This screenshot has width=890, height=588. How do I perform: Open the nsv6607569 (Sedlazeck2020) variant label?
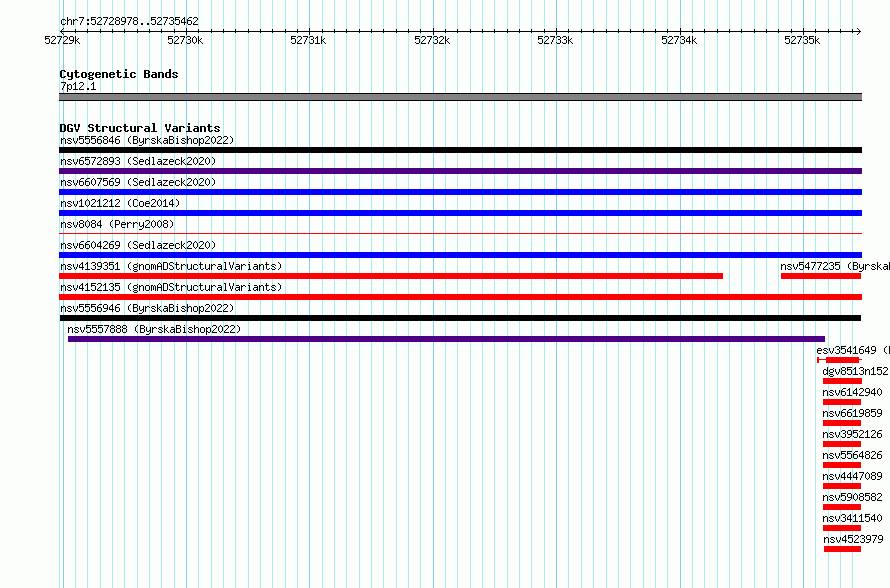(x=138, y=182)
